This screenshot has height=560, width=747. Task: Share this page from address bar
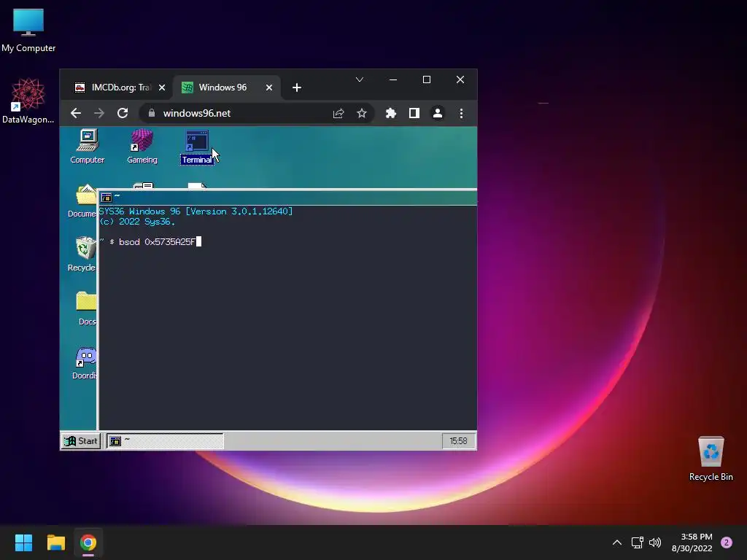(x=338, y=113)
